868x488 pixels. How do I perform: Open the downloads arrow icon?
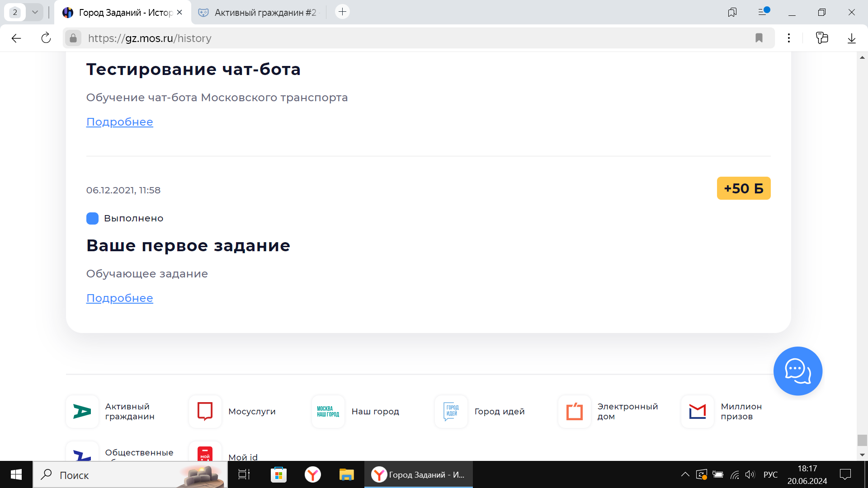pyautogui.click(x=852, y=38)
